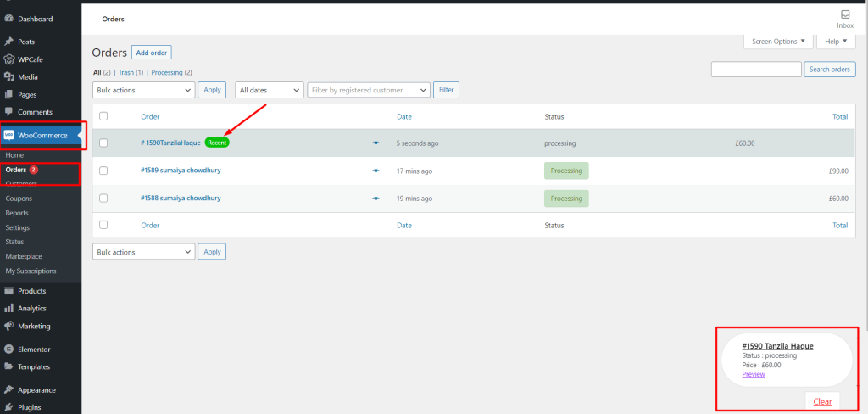Focus the search orders text field
Viewport: 868px width, 414px height.
[x=756, y=70]
